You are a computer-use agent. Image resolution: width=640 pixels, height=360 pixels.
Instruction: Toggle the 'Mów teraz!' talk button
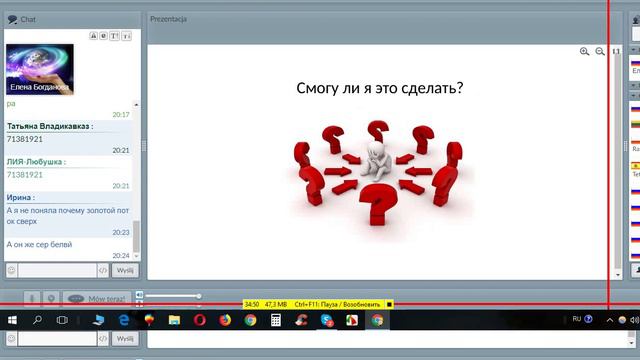pos(97,299)
